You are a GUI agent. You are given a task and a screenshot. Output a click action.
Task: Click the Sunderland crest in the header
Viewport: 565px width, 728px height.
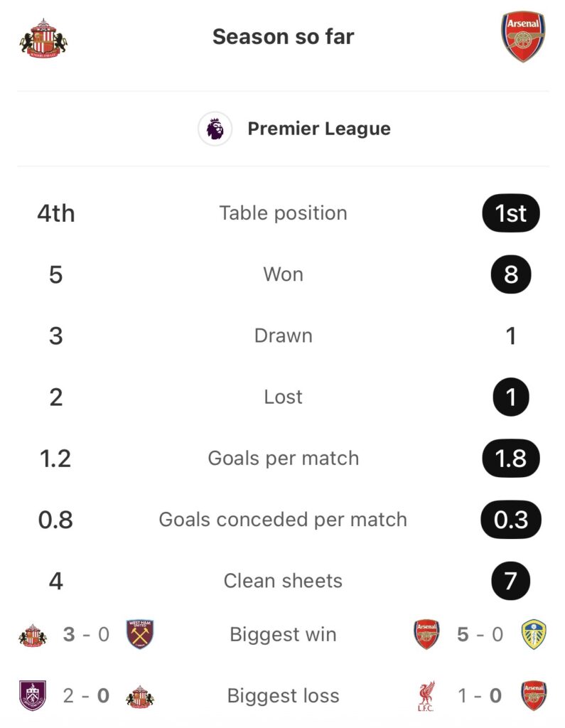click(x=43, y=38)
